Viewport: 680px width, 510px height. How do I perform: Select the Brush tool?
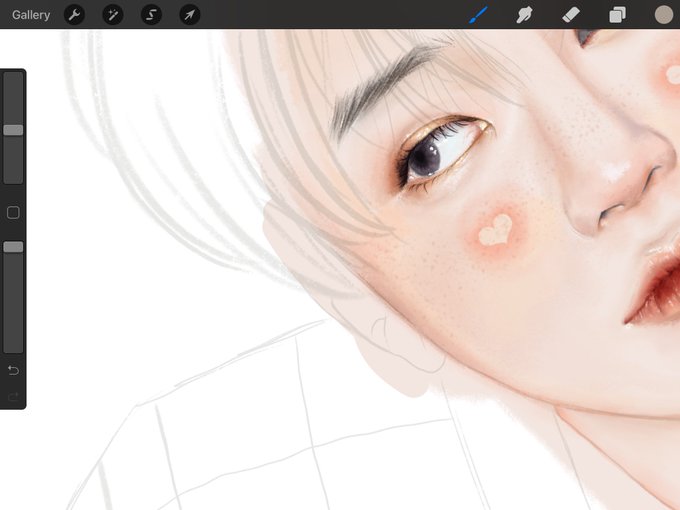(x=479, y=15)
